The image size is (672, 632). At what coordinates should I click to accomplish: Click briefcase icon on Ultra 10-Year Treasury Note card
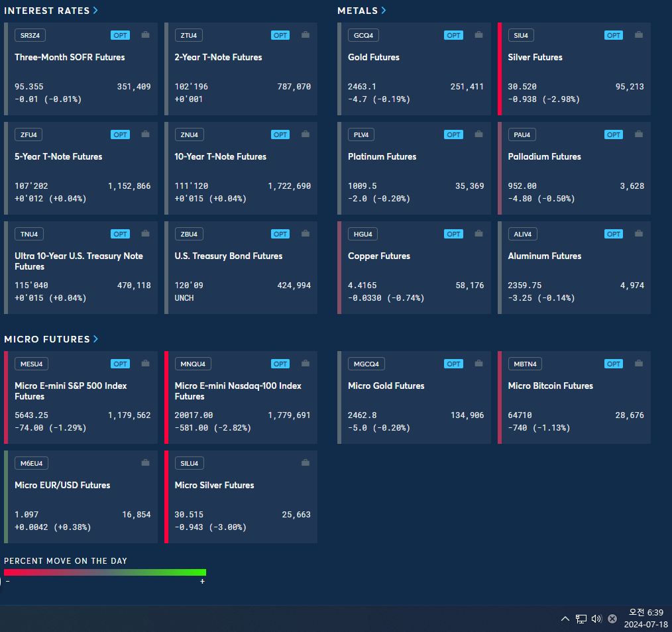145,233
